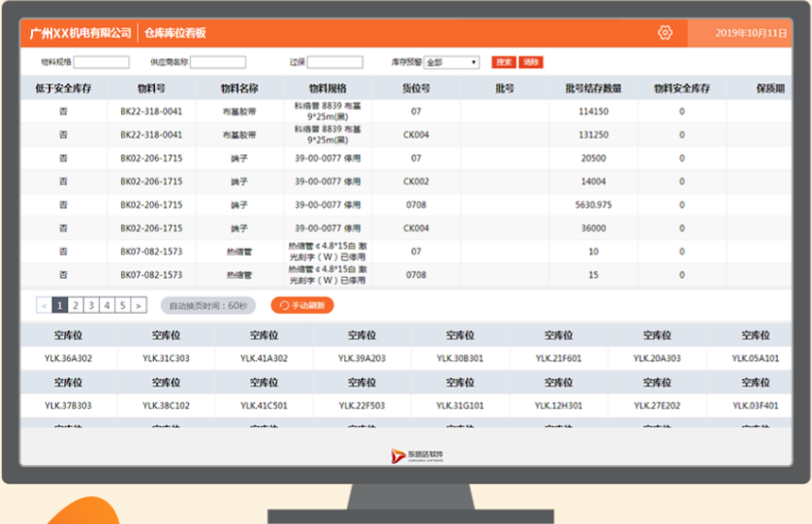The height and width of the screenshot is (524, 812).
Task: Select empty slot YLK.31C303
Action: pyautogui.click(x=166, y=358)
